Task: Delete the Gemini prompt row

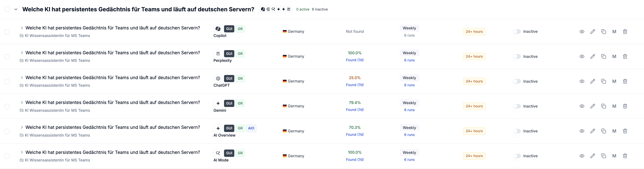Action: tap(625, 106)
